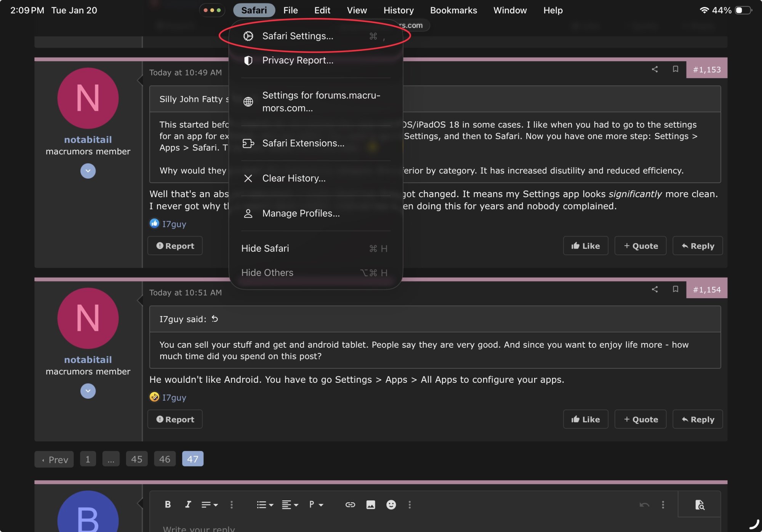Image resolution: width=762 pixels, height=532 pixels.
Task: Click Reply button on post #1,154
Action: click(x=697, y=419)
